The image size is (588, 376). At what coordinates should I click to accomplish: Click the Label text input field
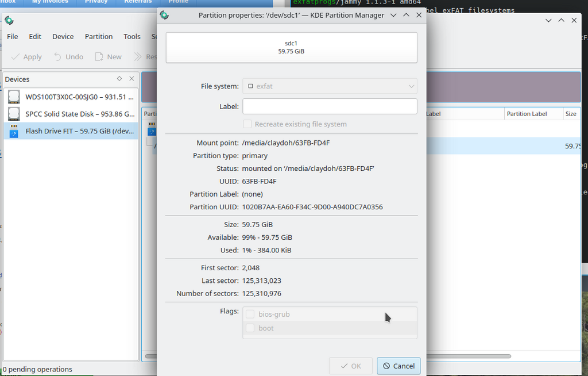click(330, 106)
